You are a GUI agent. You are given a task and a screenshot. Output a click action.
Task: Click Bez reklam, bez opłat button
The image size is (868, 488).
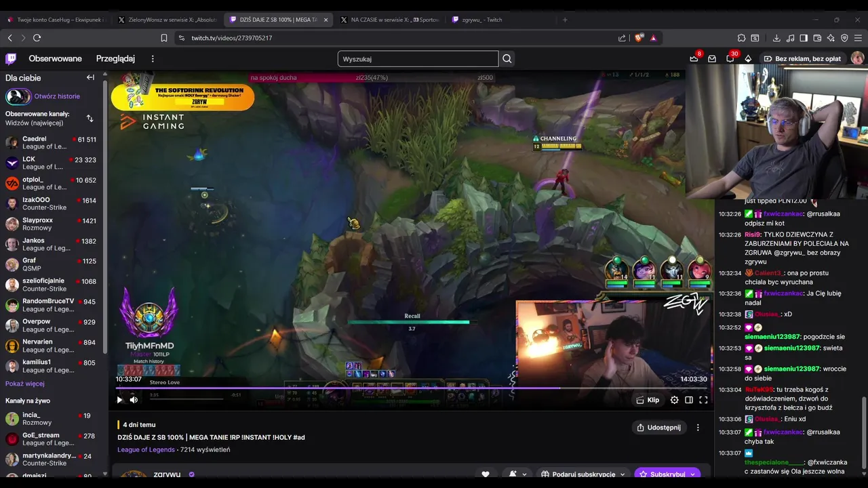802,59
